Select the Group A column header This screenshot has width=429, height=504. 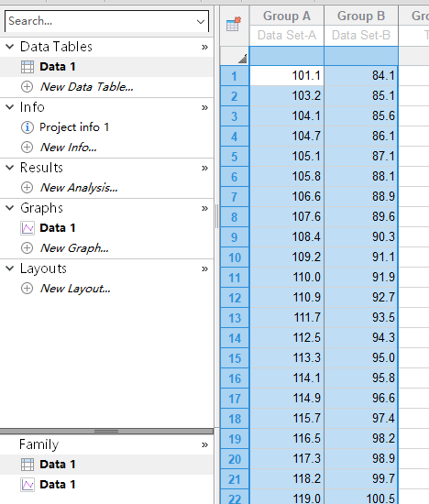[287, 16]
